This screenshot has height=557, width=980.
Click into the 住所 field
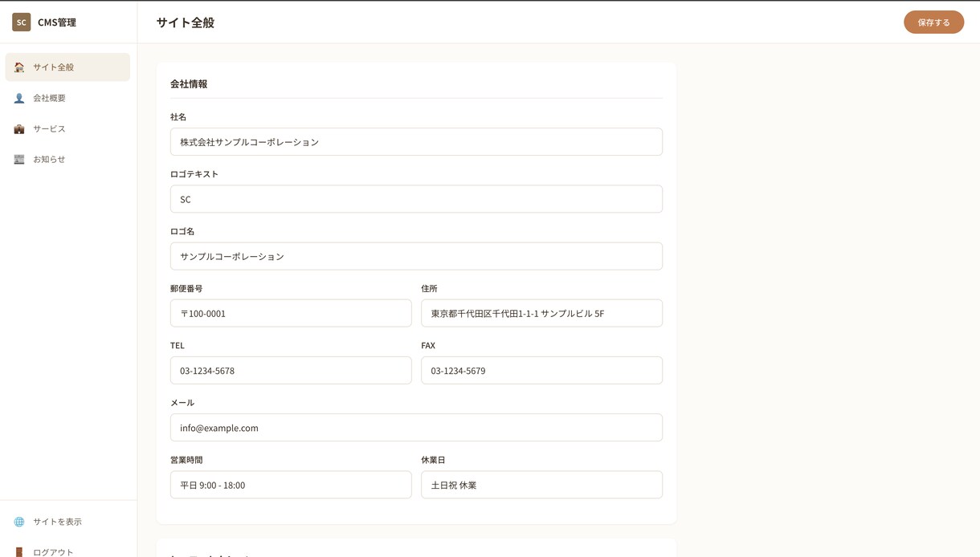(541, 313)
